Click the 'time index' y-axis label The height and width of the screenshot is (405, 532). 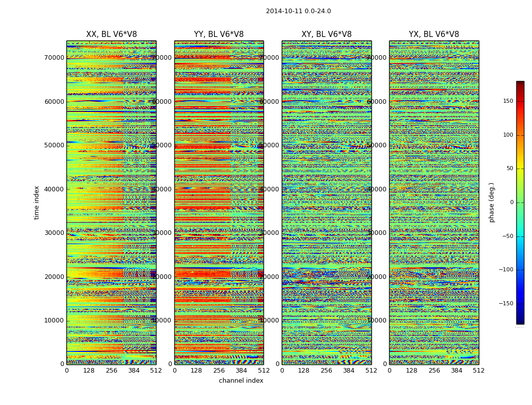36,202
